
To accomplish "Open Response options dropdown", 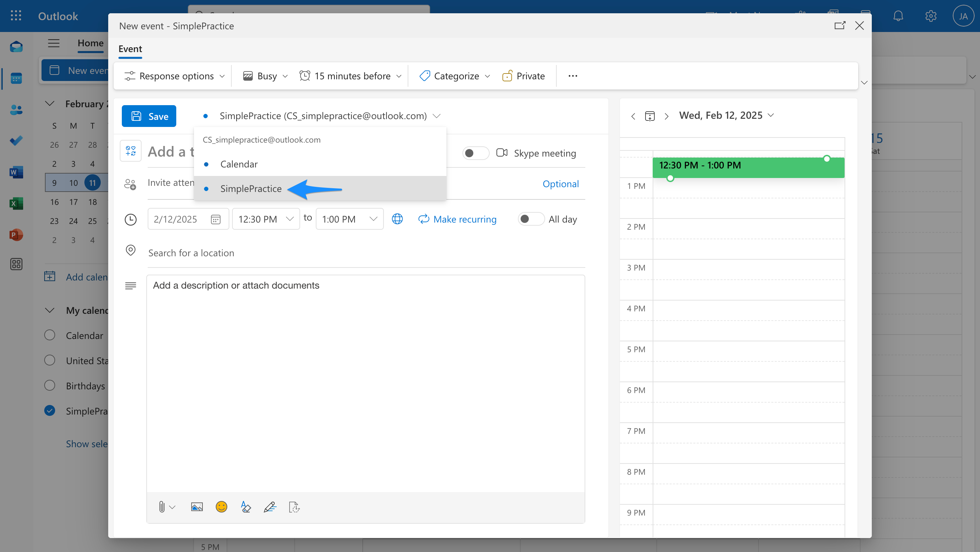I will click(175, 76).
